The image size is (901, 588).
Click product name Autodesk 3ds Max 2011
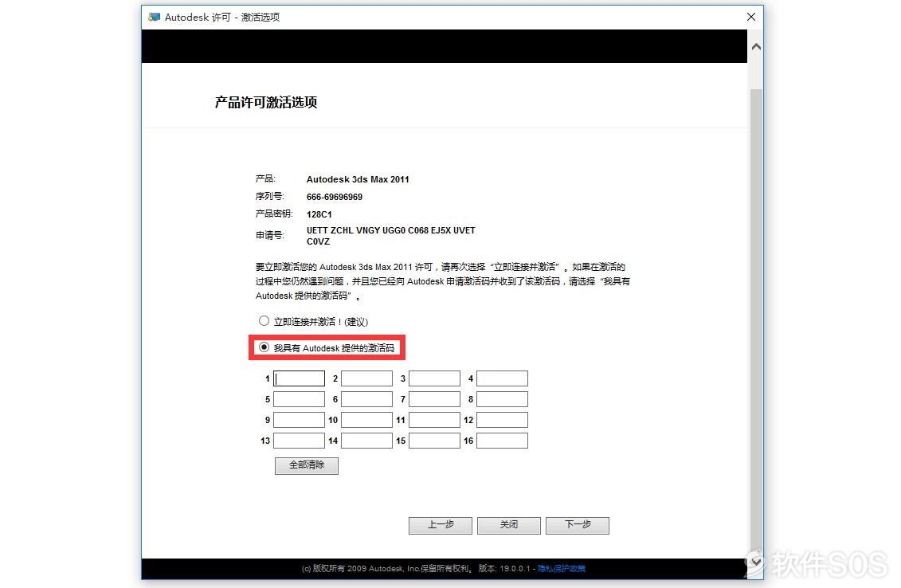pos(358,179)
